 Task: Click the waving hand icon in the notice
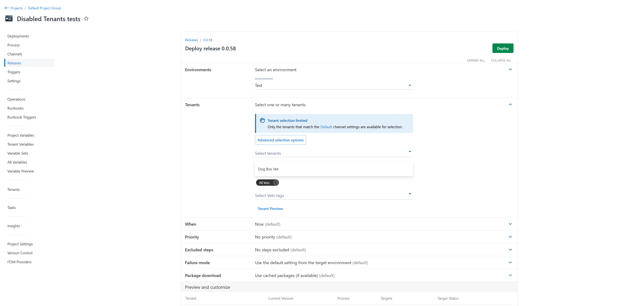pyautogui.click(x=262, y=120)
